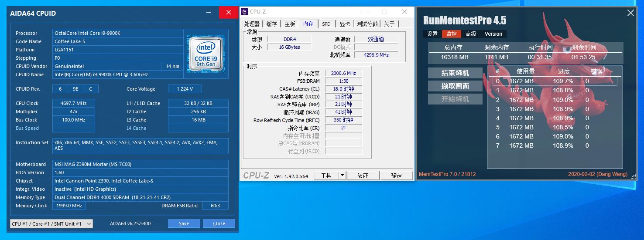Select process row 5 with 108.5% progress
This screenshot has width=644, height=240.
555,127
